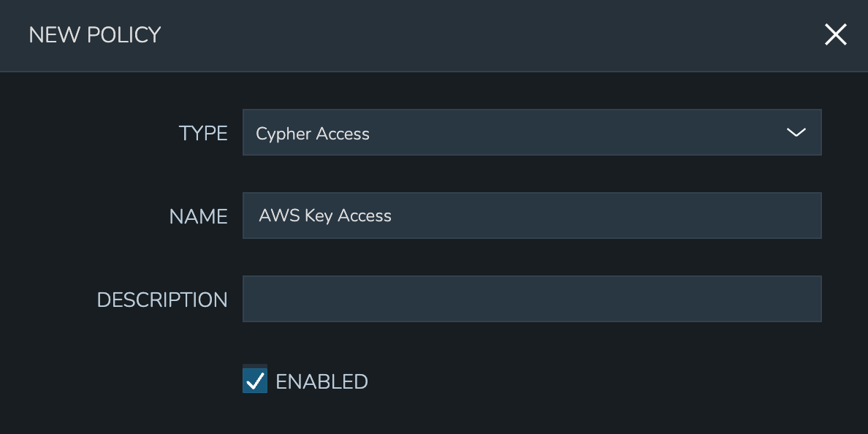Screen dimensions: 868x434
Task: Open the Type dropdown
Action: coord(531,132)
